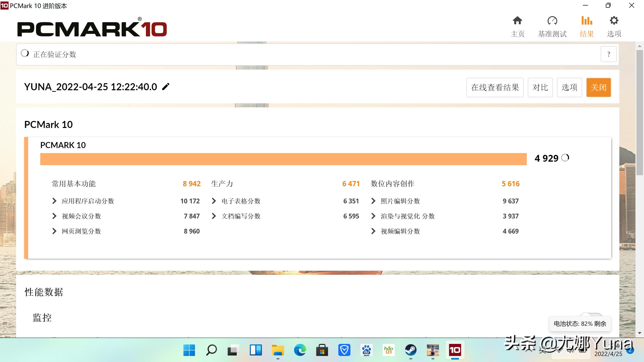Click the pencil icon to rename result
This screenshot has width=644, height=362.
(x=165, y=87)
